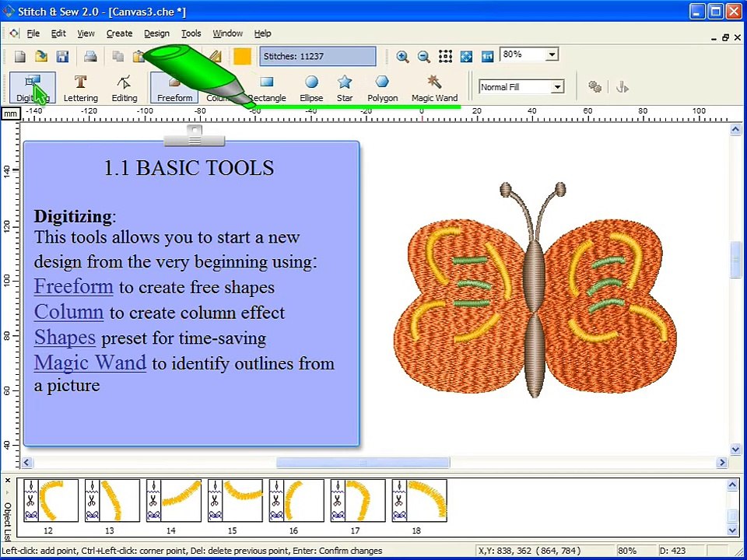This screenshot has height=560, width=747.
Task: Click the butterfly embroidery design on canvas
Action: tap(535, 290)
